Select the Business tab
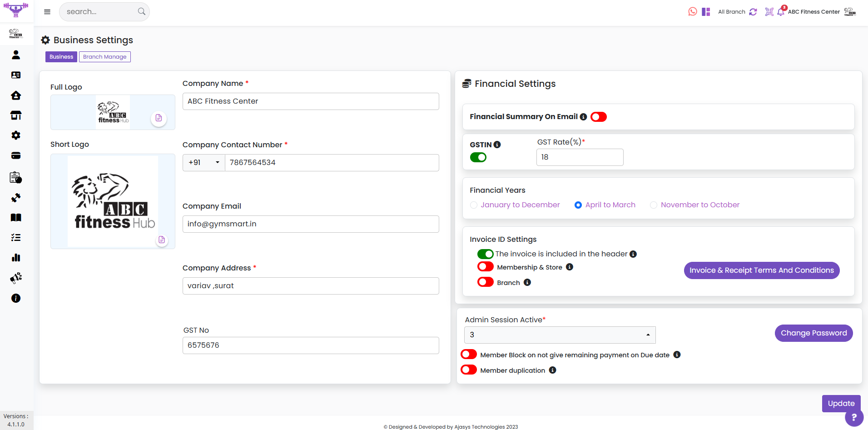868x430 pixels. coord(61,57)
